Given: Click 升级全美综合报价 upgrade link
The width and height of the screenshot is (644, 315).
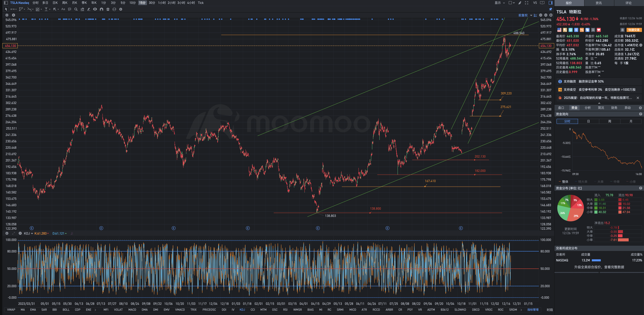Looking at the screenshot, I should click(x=599, y=267).
